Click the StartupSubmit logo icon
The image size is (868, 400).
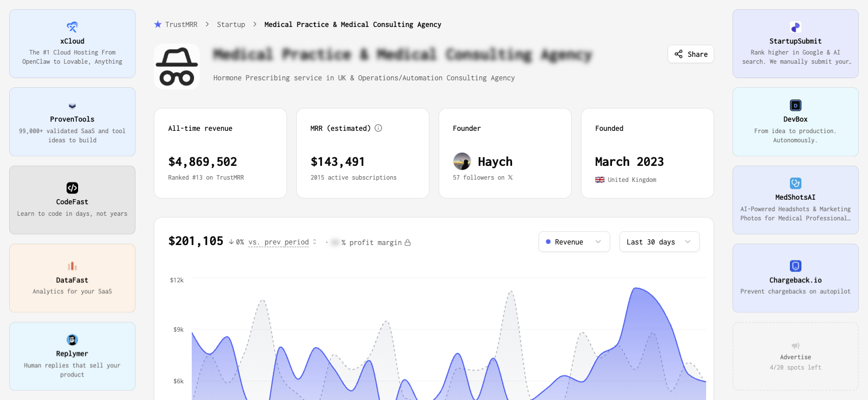[795, 27]
